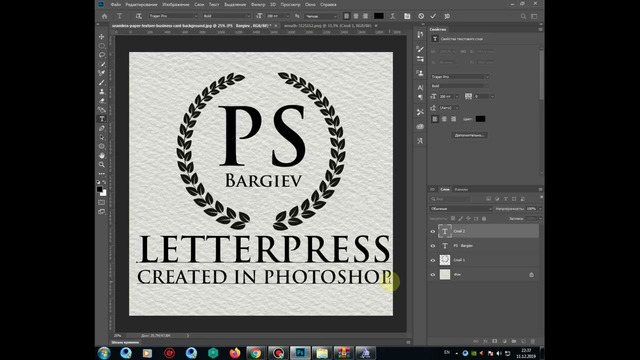Viewport: 640px width, 360px height.
Task: Create a new group folder icon
Action: point(514,341)
